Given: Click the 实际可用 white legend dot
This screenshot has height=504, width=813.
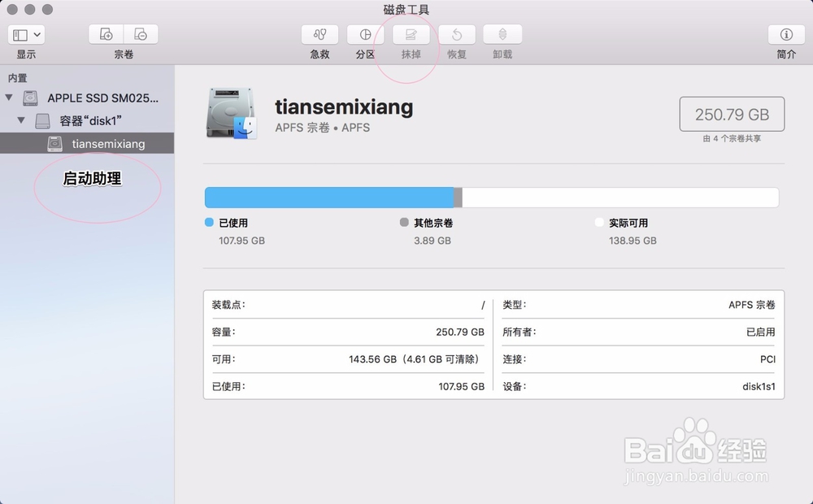Looking at the screenshot, I should pos(599,222).
